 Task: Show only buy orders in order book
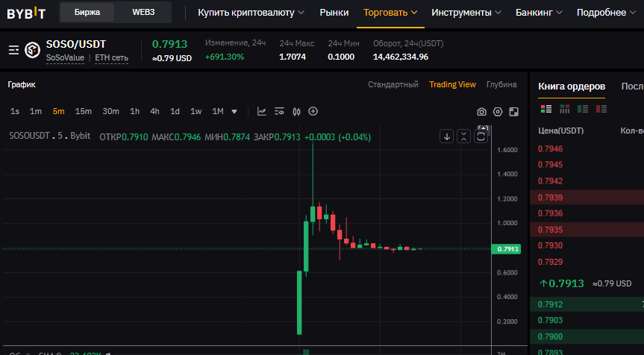click(x=583, y=109)
